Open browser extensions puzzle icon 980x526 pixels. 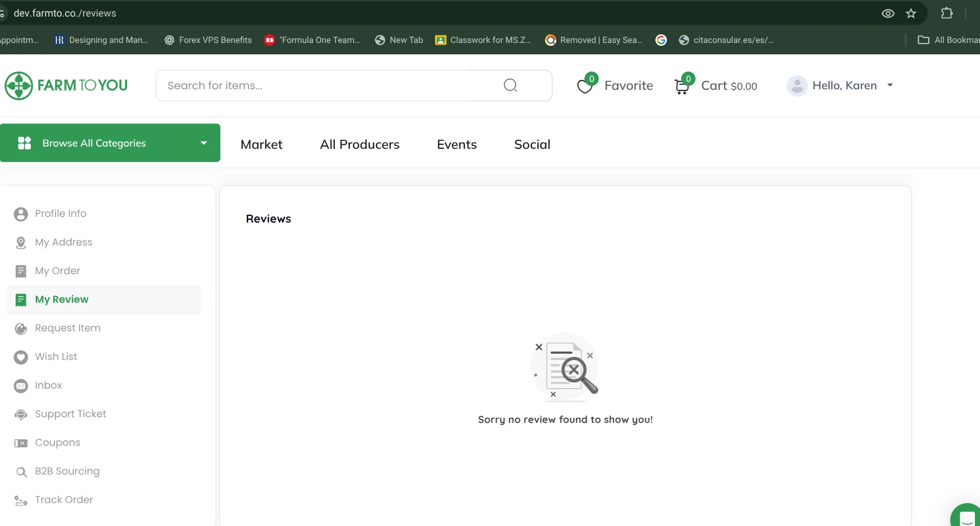click(x=947, y=13)
